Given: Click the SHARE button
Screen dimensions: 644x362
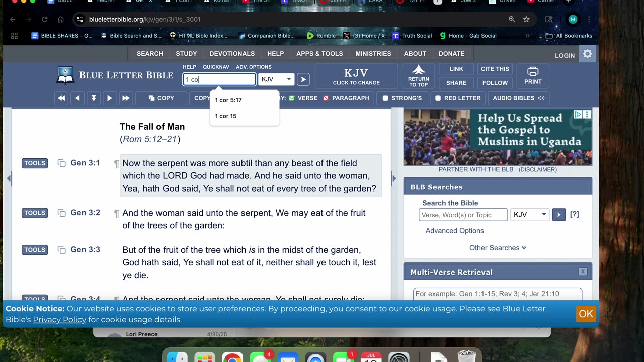Looking at the screenshot, I should coord(456,83).
